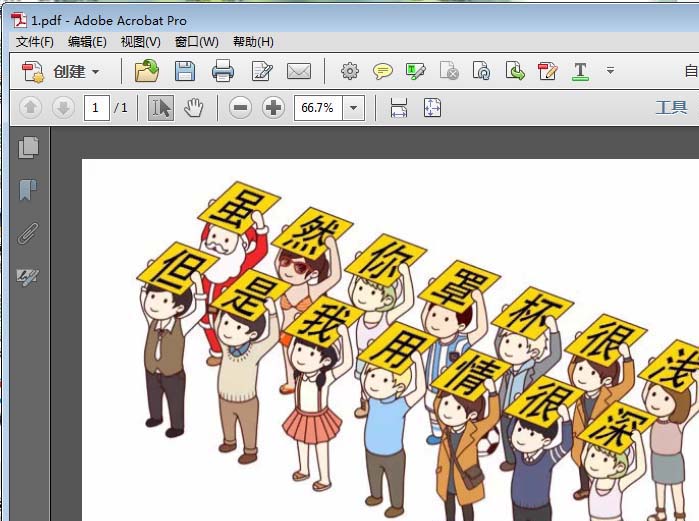
Task: Open the settings gear icon in toolbar
Action: click(349, 71)
